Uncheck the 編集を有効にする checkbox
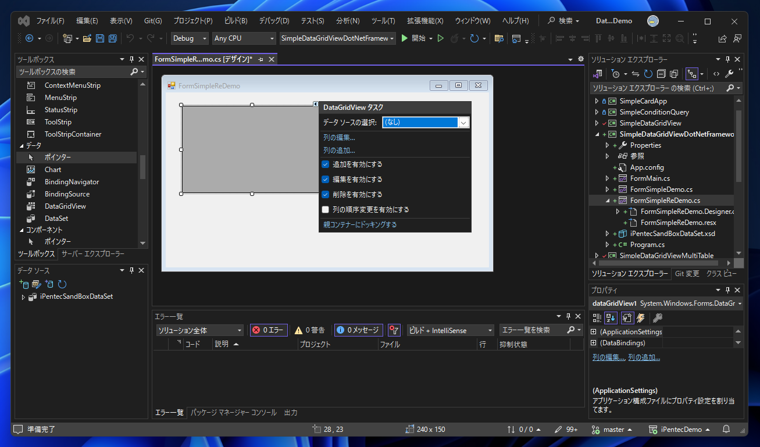 [325, 179]
